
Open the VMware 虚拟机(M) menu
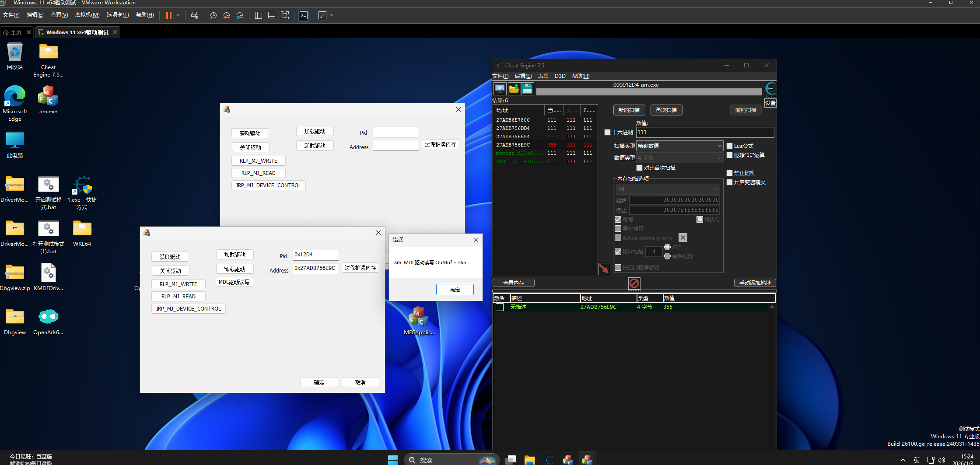point(87,15)
